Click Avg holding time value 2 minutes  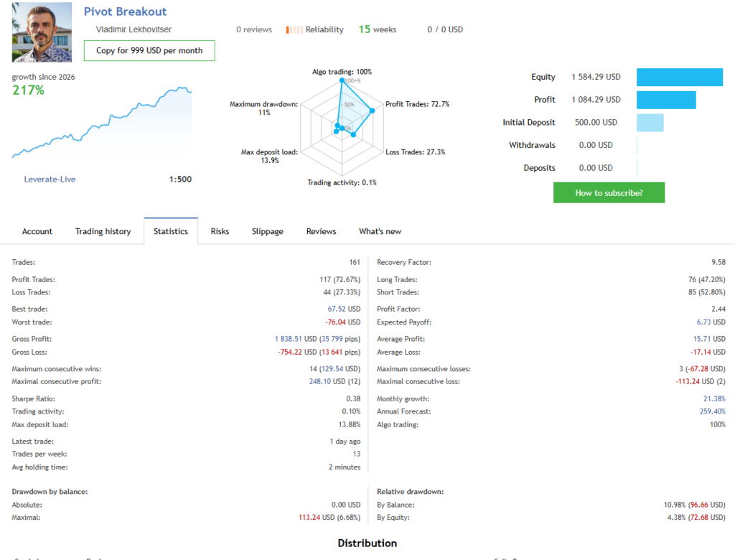(345, 467)
